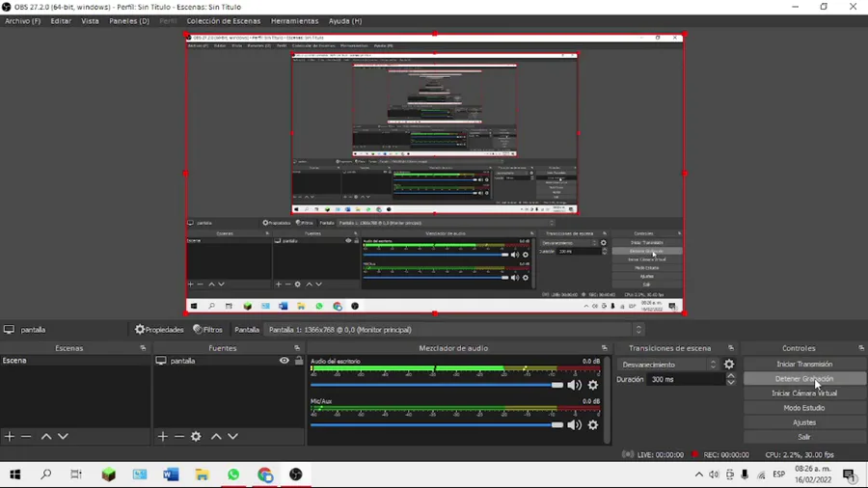Open Ajustes settings button

click(x=803, y=422)
